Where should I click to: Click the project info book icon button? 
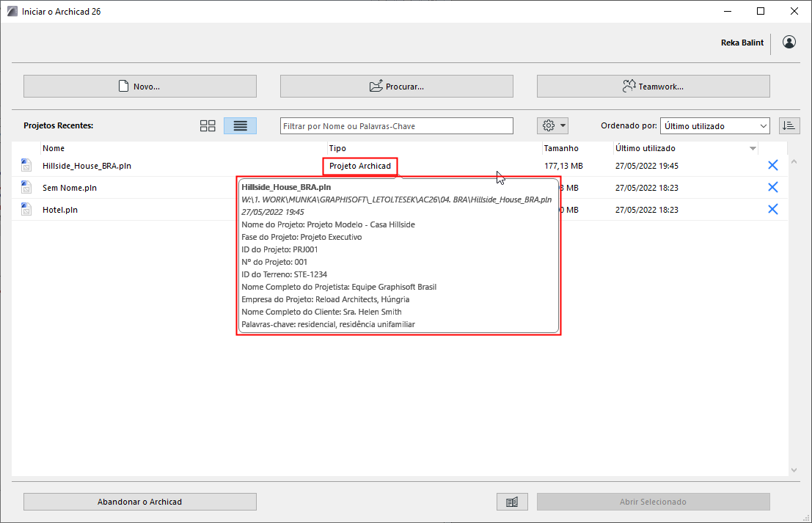tap(512, 502)
